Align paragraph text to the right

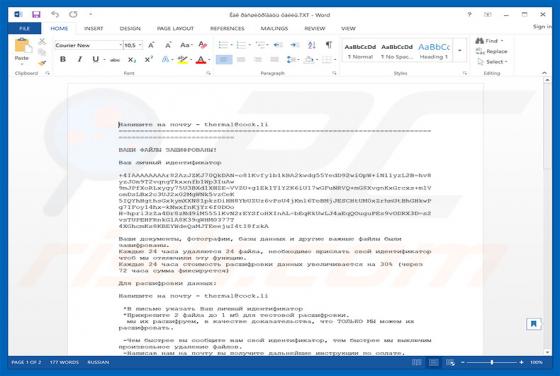258,60
